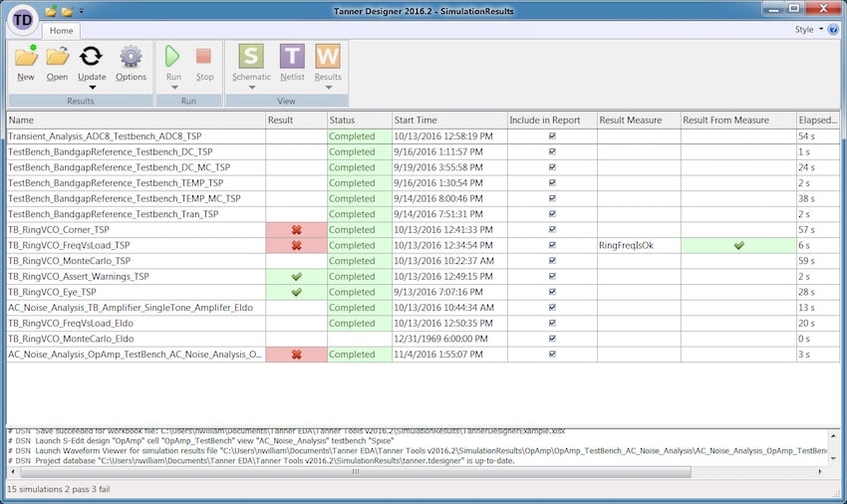The height and width of the screenshot is (504, 847).
Task: Click fail mark for TB_RingVCO_Corner_TSP
Action: 296,230
